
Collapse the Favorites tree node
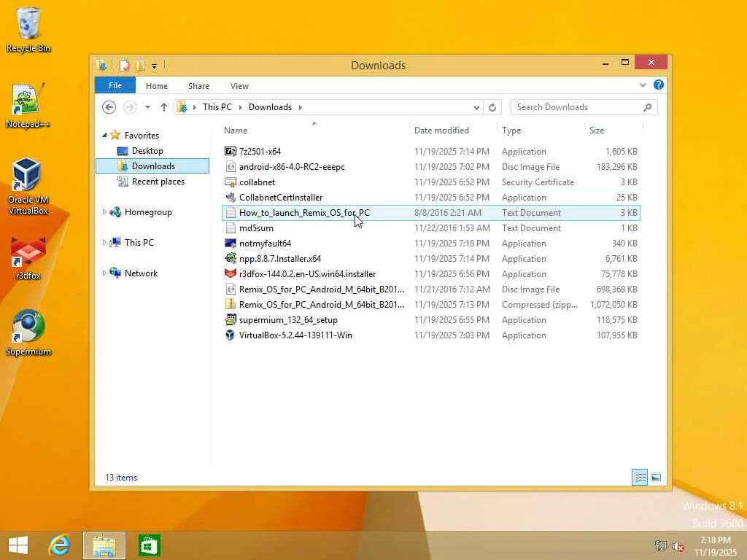pos(104,136)
